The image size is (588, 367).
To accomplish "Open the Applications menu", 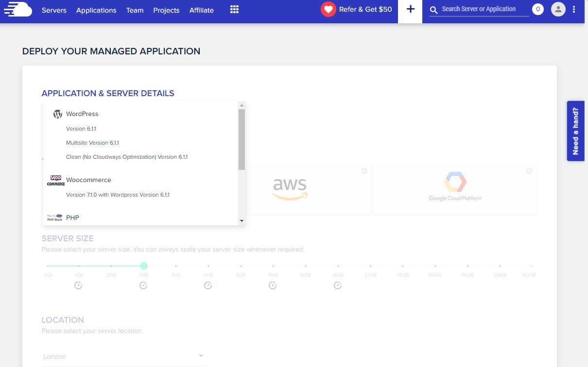I will click(x=96, y=10).
